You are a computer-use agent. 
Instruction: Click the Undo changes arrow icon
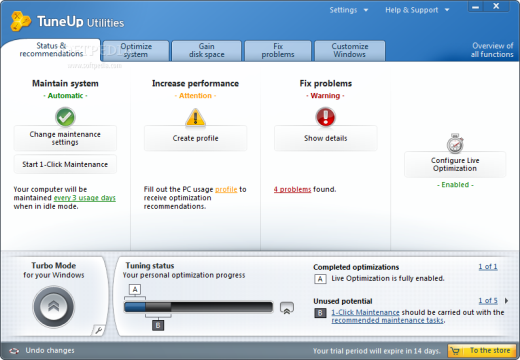(14, 351)
